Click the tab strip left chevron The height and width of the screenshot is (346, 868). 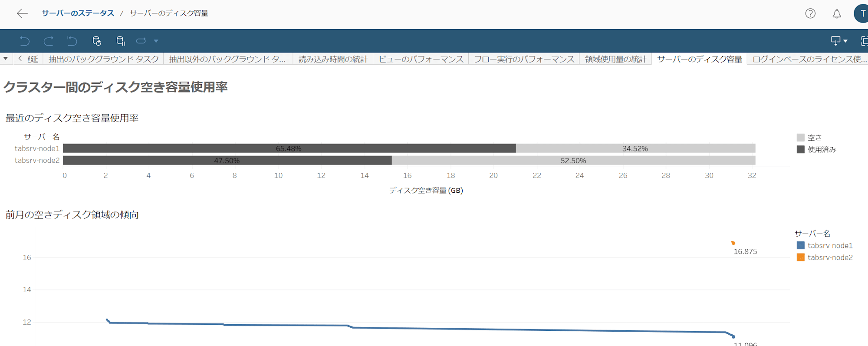tap(20, 59)
